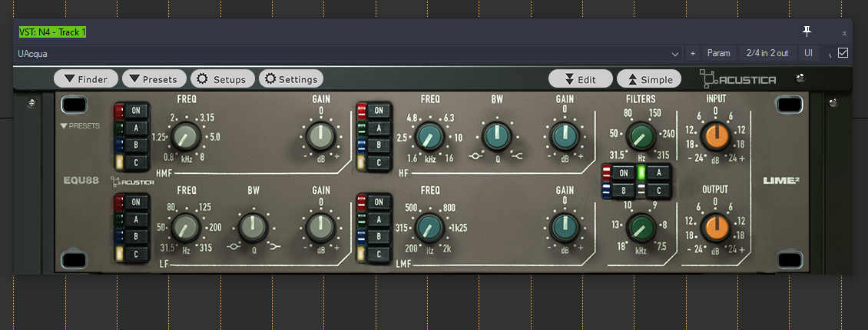Click the LIME² label

(782, 180)
